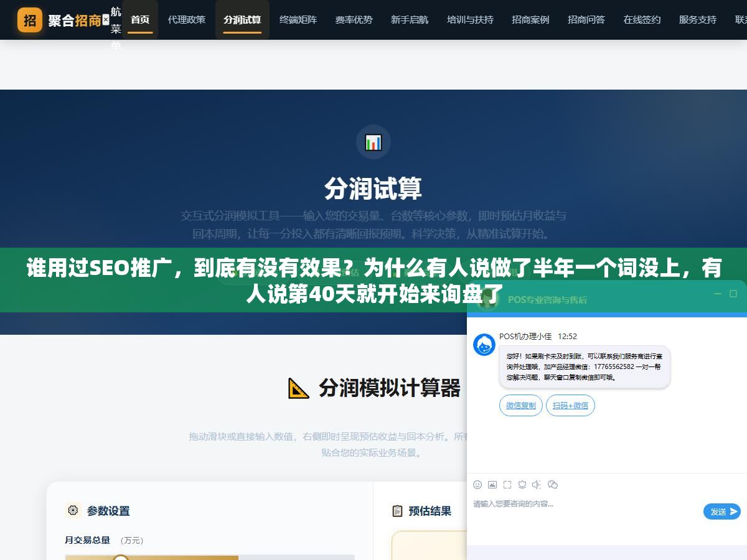Click the ruler icon beside 分润模拟计算器
The image size is (747, 560).
tap(299, 388)
